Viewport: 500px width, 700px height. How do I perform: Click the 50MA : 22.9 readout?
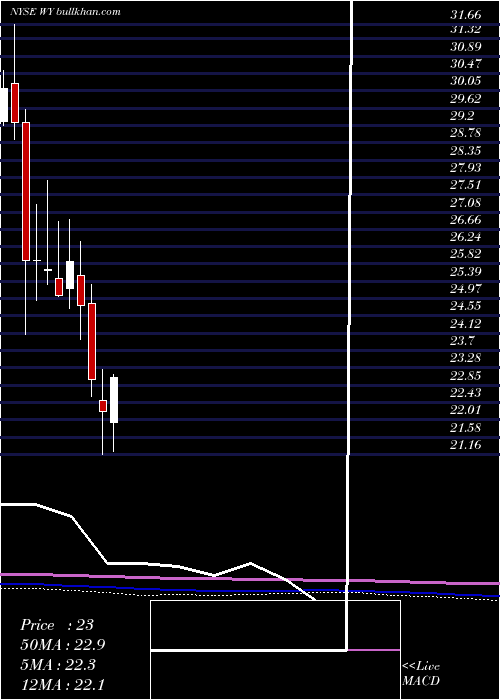63,645
